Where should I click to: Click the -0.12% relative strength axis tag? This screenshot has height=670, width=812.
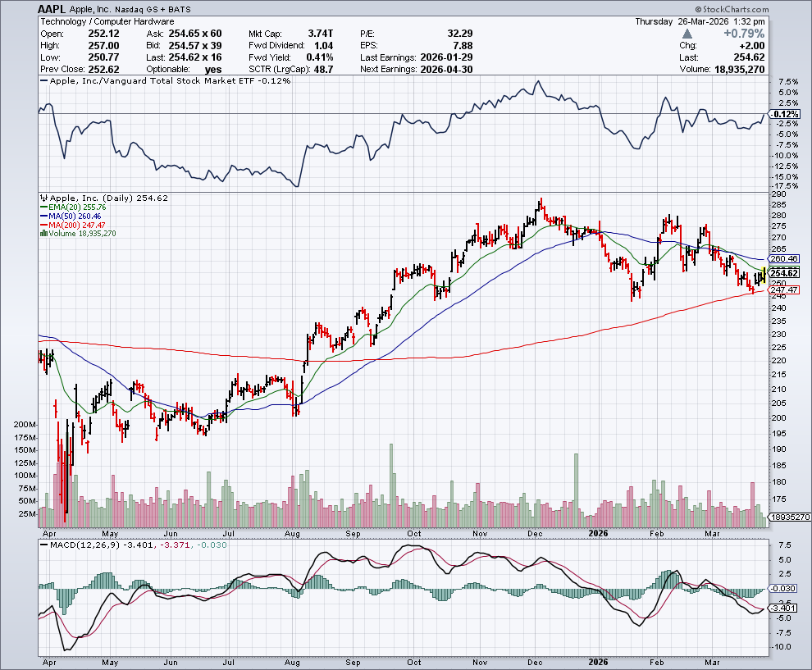coord(782,114)
